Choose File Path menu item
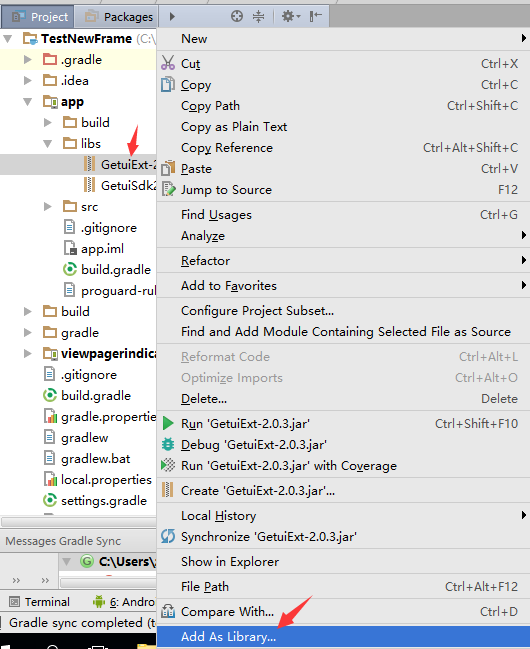Image resolution: width=530 pixels, height=649 pixels. point(343,587)
